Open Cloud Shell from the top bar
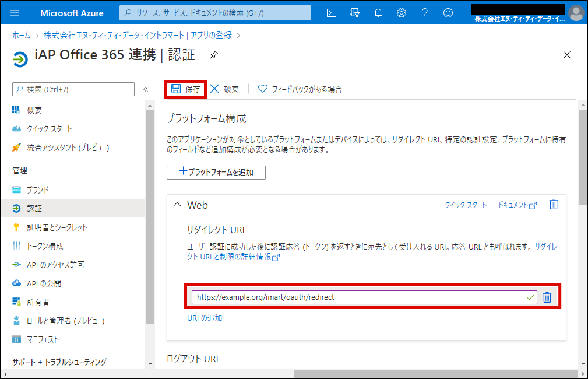588x379 pixels. coord(332,13)
